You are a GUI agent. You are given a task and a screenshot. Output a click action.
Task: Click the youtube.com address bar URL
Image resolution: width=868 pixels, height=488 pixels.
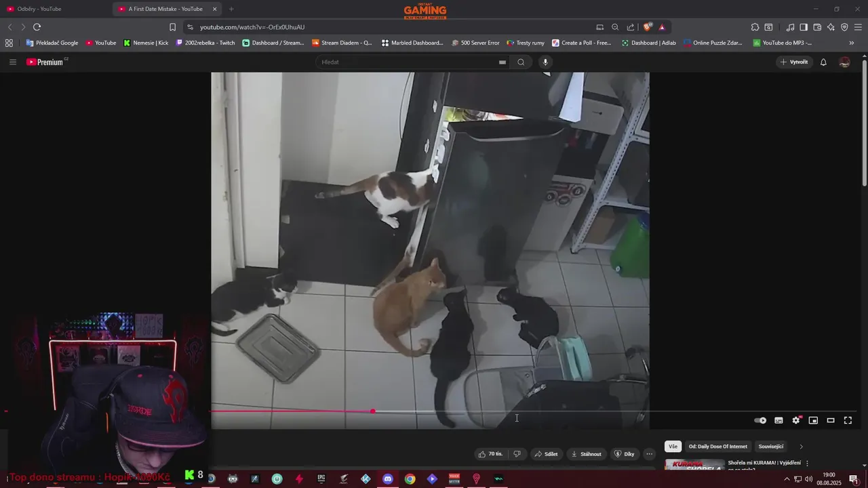pyautogui.click(x=252, y=27)
